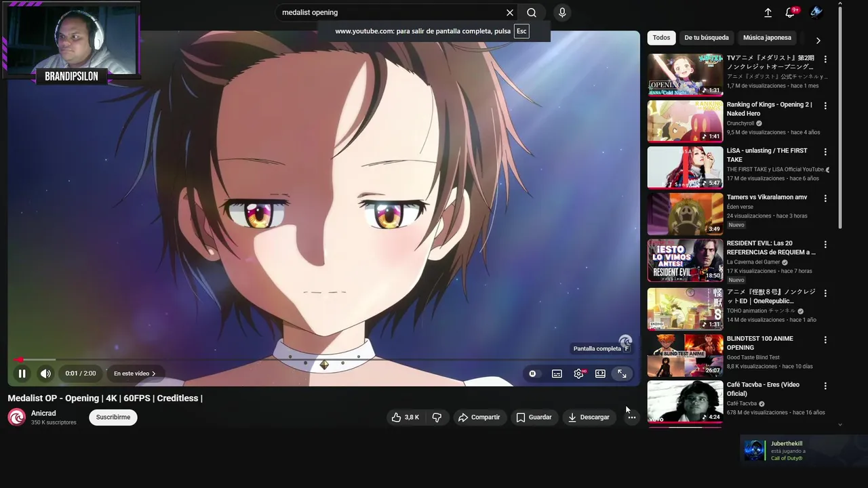Mute the video volume speaker icon
868x488 pixels.
pyautogui.click(x=45, y=373)
